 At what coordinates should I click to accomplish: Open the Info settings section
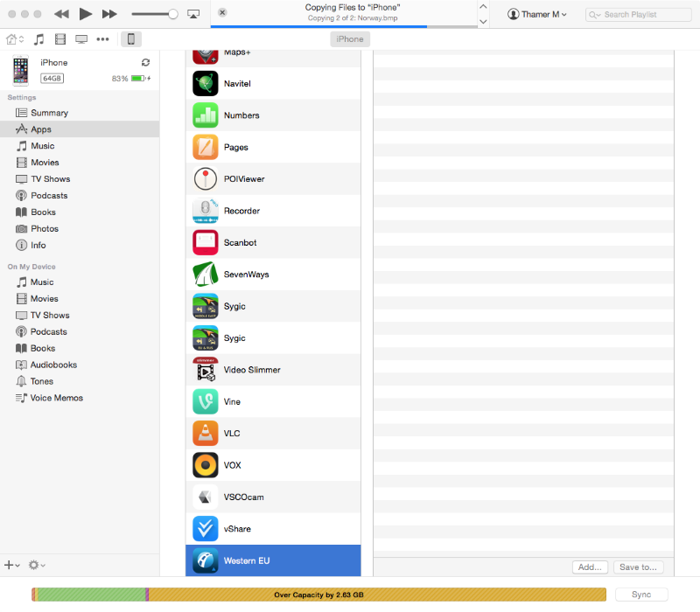[x=80, y=245]
